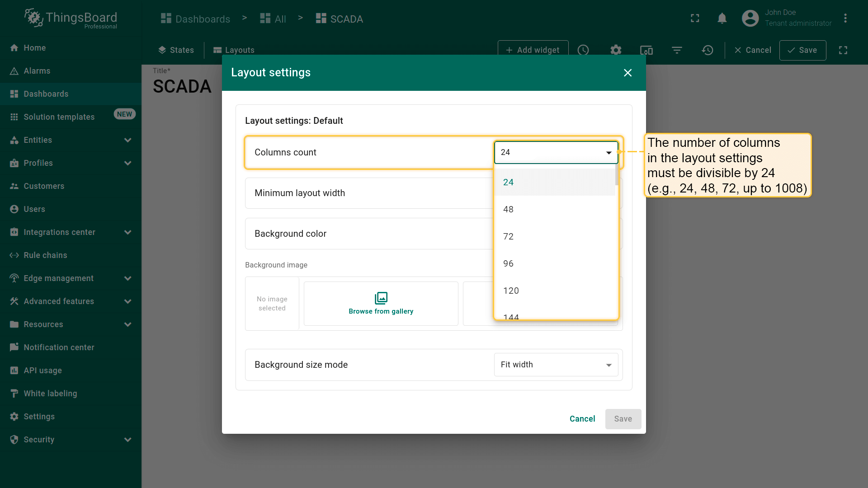Click the entity aliases icon
The width and height of the screenshot is (868, 488).
pos(646,50)
